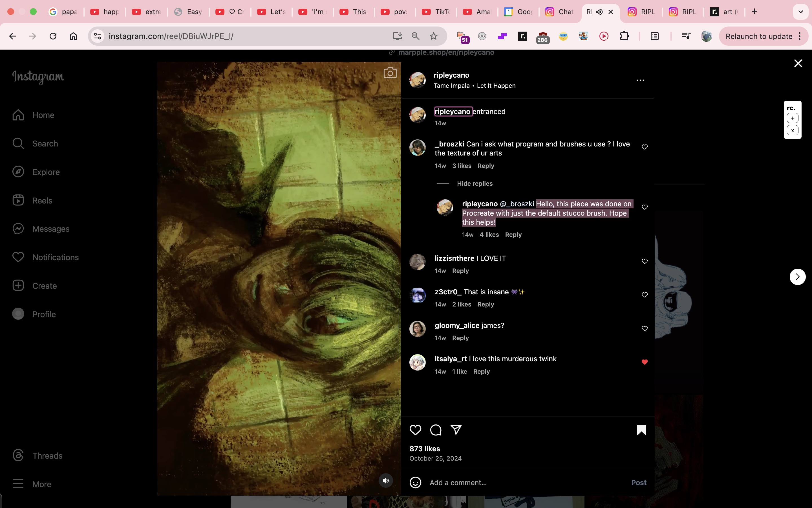Image resolution: width=812 pixels, height=508 pixels.
Task: Click the Instagram logo
Action: coord(38,77)
